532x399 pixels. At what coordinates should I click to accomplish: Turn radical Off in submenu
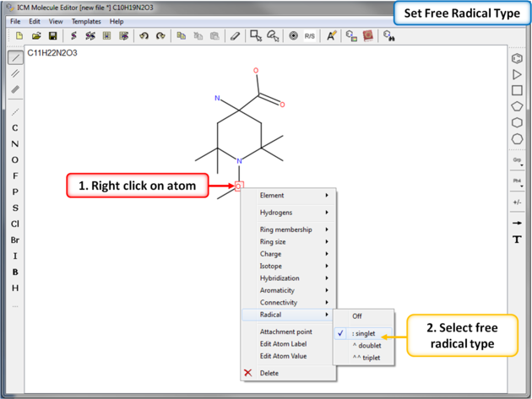[357, 316]
